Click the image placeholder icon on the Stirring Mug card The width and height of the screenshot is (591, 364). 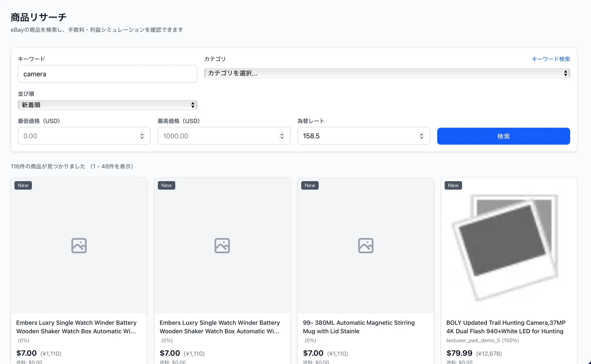(365, 245)
